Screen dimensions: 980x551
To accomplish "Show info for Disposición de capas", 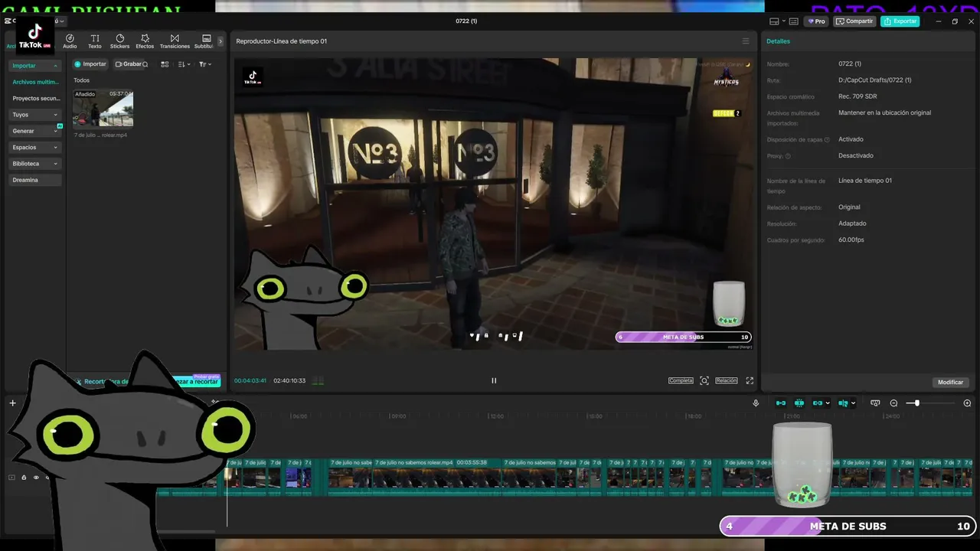I will 827,140.
